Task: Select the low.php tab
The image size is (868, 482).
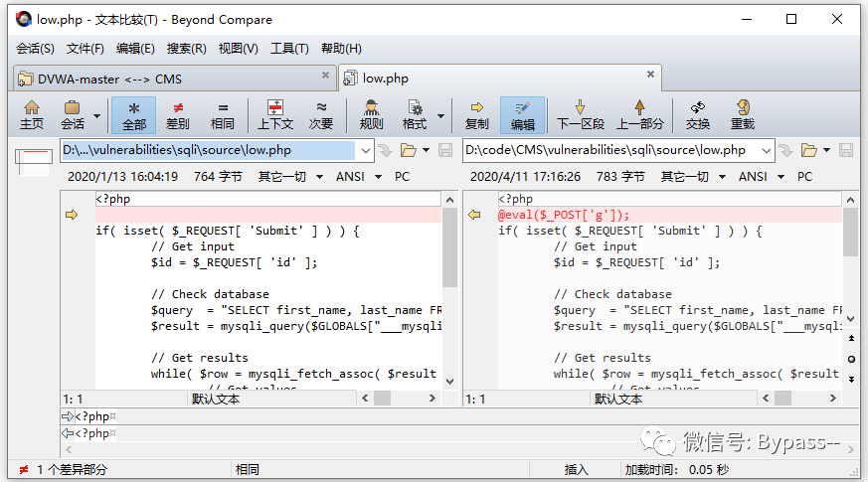Action: [x=499, y=79]
